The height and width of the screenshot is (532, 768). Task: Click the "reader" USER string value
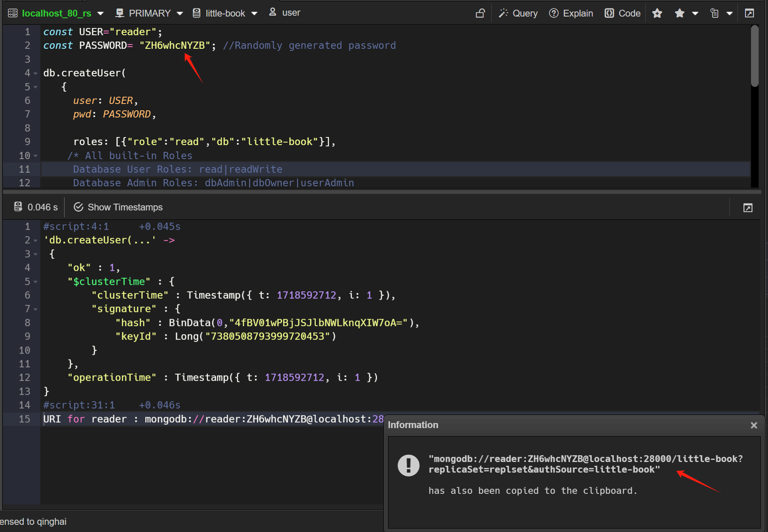pyautogui.click(x=133, y=32)
